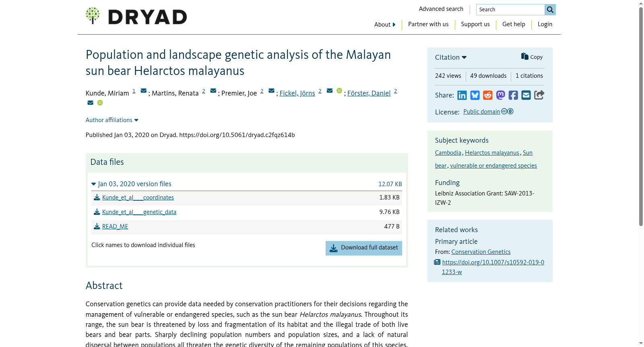The height and width of the screenshot is (347, 644).
Task: Copy the citation
Action: 532,57
